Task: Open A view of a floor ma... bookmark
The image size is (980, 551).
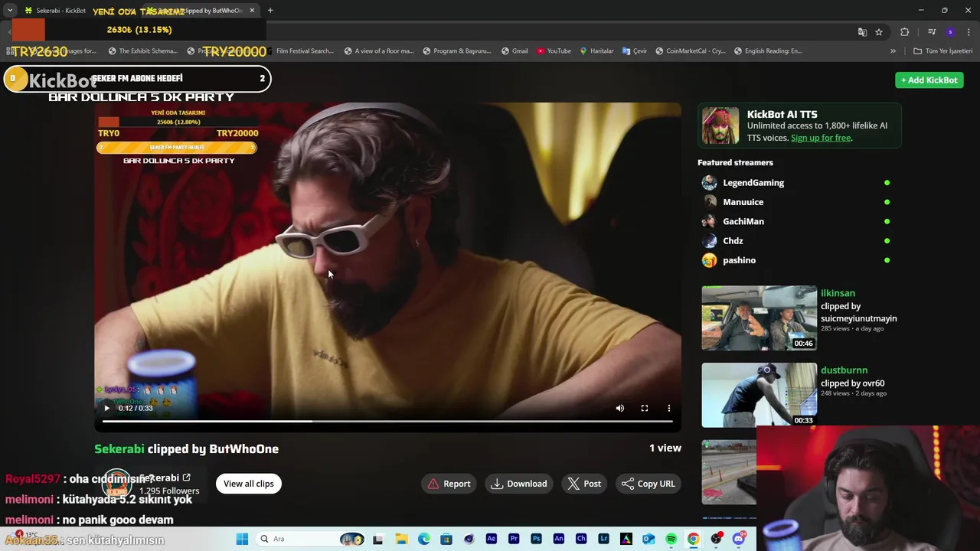Action: tap(379, 51)
